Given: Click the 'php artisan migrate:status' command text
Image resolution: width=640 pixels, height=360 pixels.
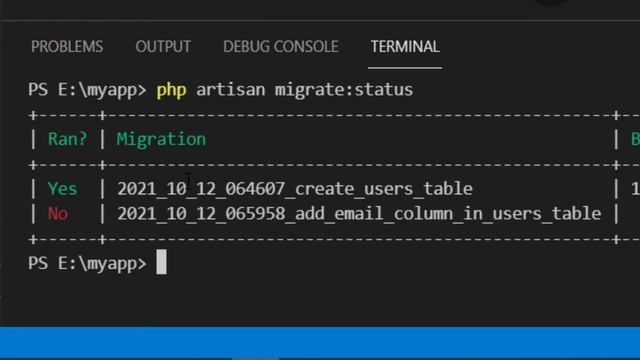Looking at the screenshot, I should 284,90.
